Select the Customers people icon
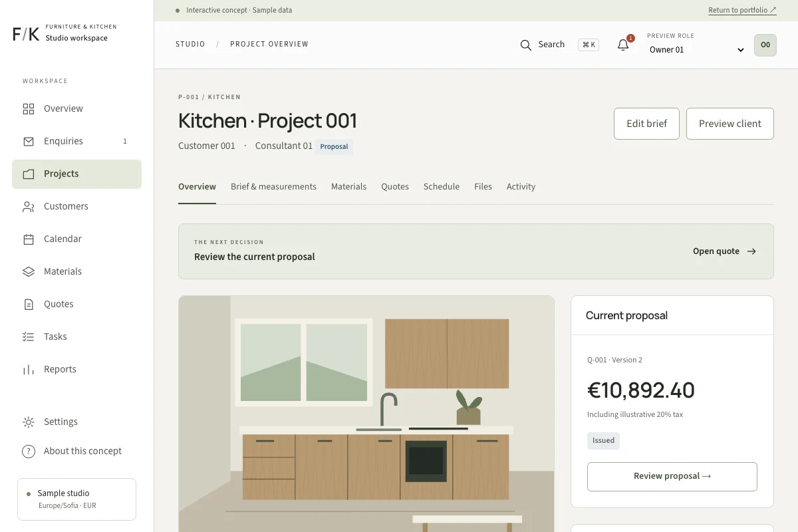Image resolution: width=798 pixels, height=532 pixels. point(29,206)
